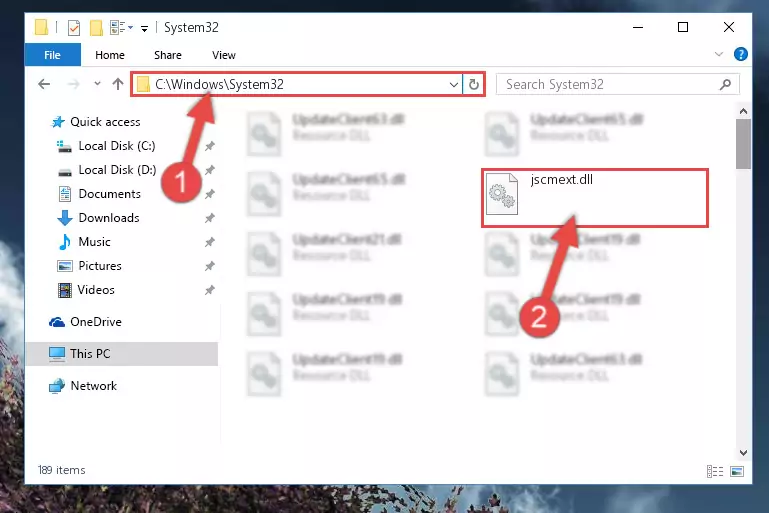
Task: Select OneDrive in navigation pane
Action: (85, 322)
